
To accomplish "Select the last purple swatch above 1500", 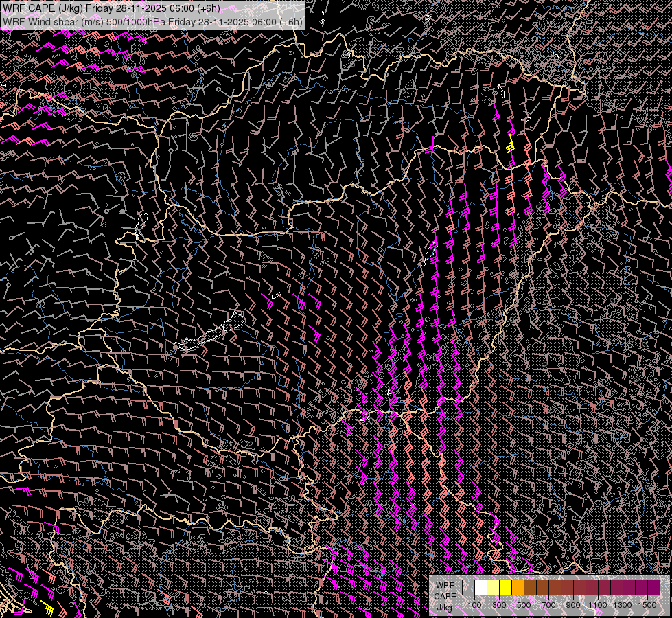I will [x=653, y=587].
